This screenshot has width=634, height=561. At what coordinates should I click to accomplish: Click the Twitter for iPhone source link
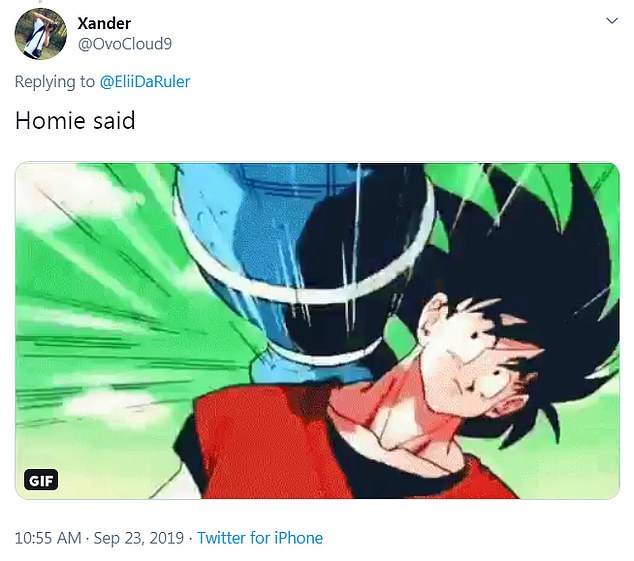click(260, 538)
